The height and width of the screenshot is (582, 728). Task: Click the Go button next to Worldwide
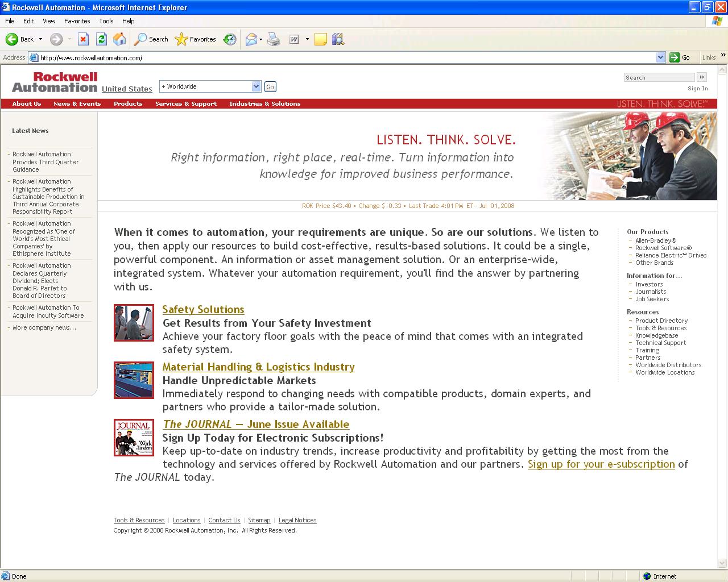[x=270, y=86]
